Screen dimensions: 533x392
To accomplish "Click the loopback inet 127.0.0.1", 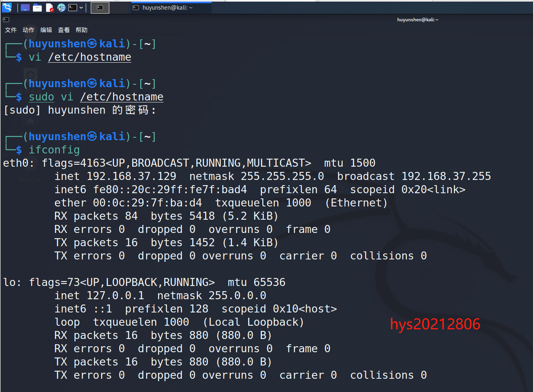I will click(x=115, y=296).
